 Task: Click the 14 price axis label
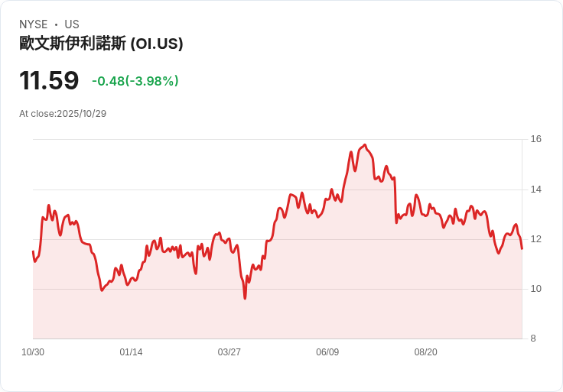coord(536,190)
